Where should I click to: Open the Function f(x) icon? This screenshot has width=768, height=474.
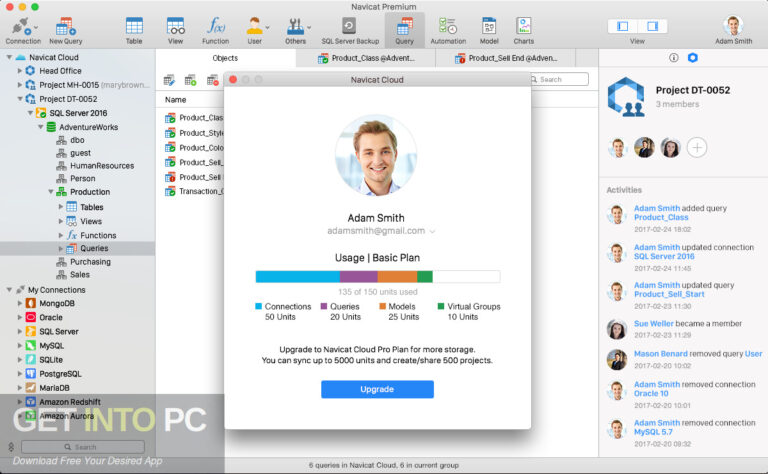216,25
